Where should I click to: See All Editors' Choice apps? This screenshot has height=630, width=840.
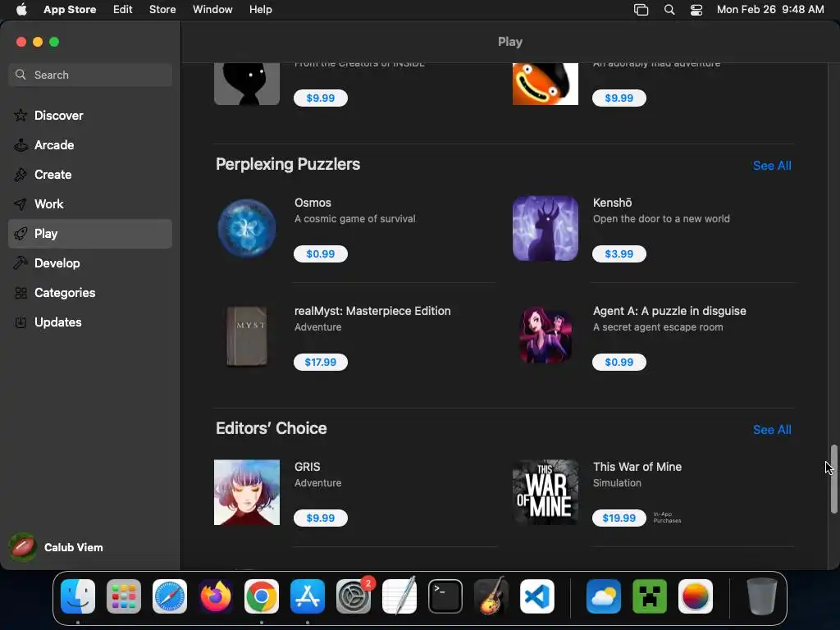(x=772, y=430)
